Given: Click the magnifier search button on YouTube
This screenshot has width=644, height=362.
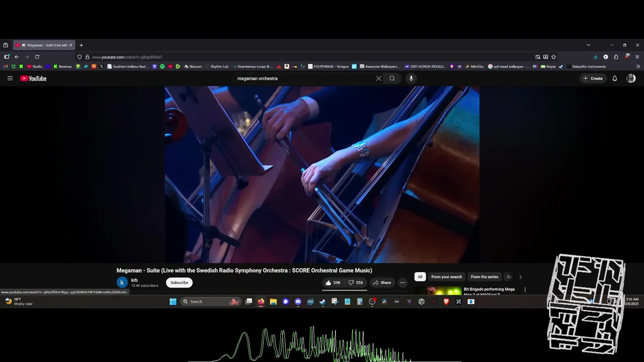Looking at the screenshot, I should pos(392,78).
